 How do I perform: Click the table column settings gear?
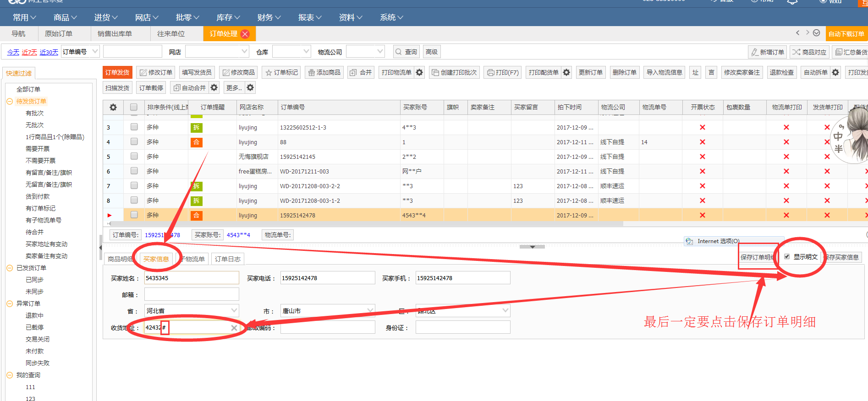pyautogui.click(x=113, y=107)
